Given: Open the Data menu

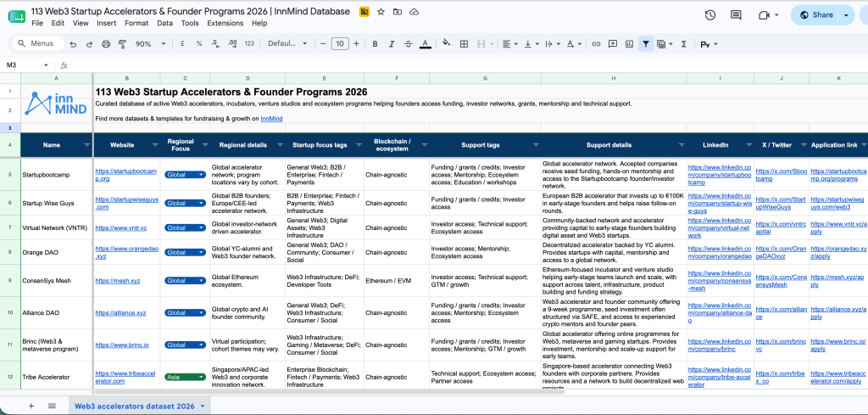Looking at the screenshot, I should (x=164, y=23).
